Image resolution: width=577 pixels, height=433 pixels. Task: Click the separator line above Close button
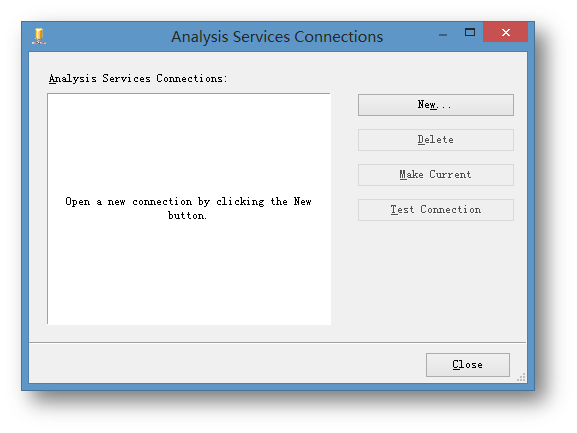click(x=277, y=343)
